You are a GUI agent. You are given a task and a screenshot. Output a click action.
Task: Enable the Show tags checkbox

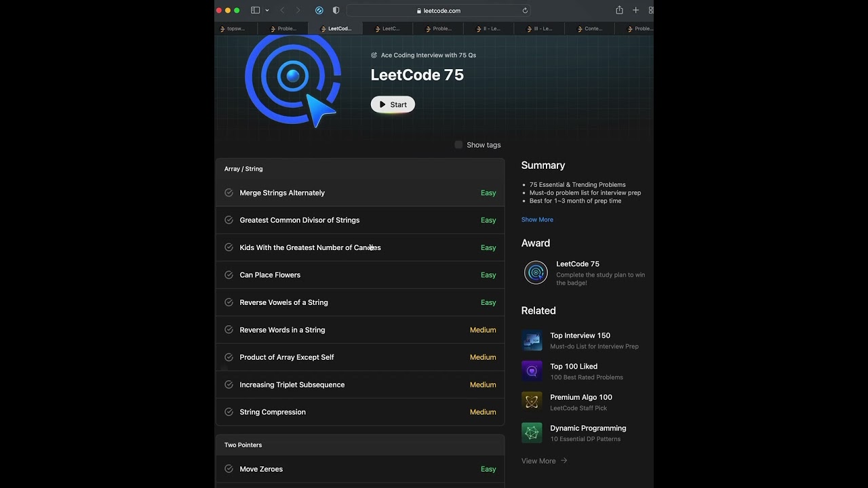click(x=458, y=144)
